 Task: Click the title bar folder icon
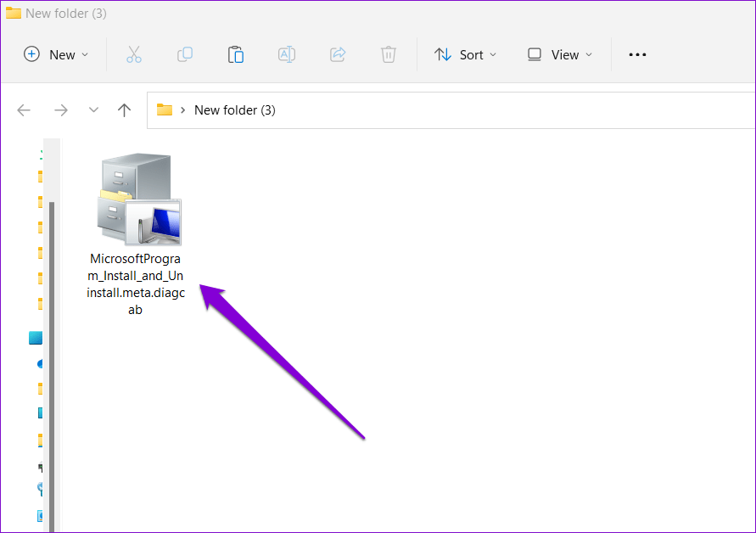pyautogui.click(x=14, y=14)
